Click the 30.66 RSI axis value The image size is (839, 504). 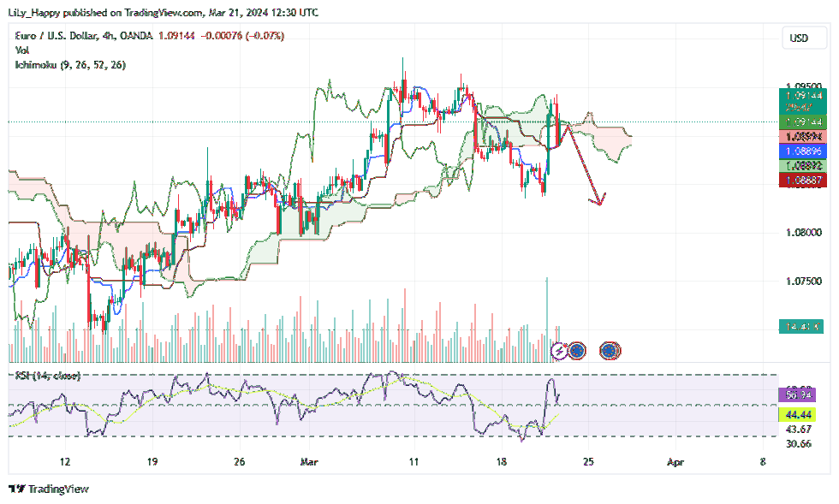(x=798, y=443)
